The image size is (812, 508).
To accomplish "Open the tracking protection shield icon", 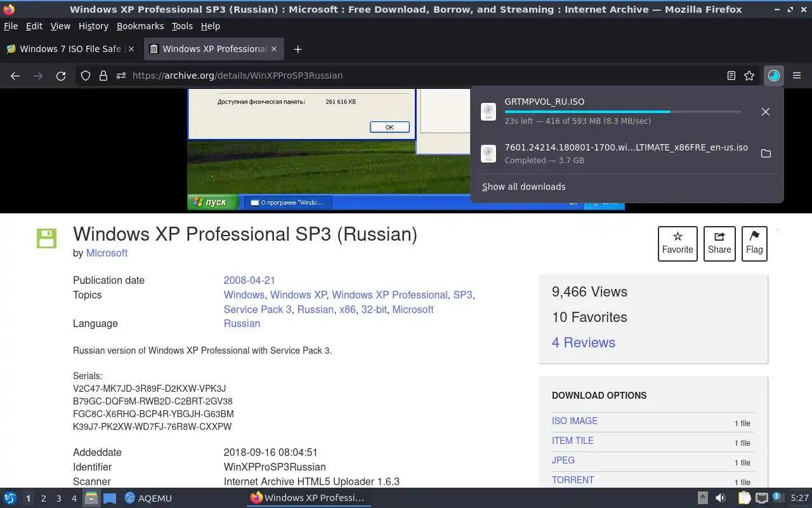I will point(86,76).
